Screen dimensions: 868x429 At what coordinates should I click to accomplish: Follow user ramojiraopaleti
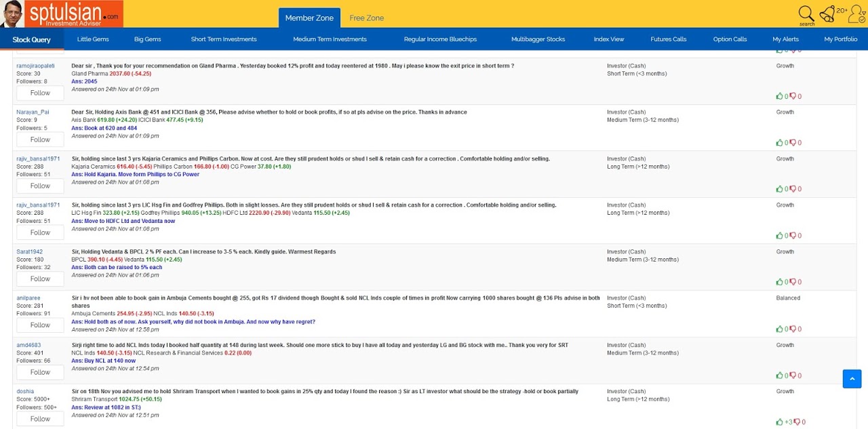tap(40, 93)
